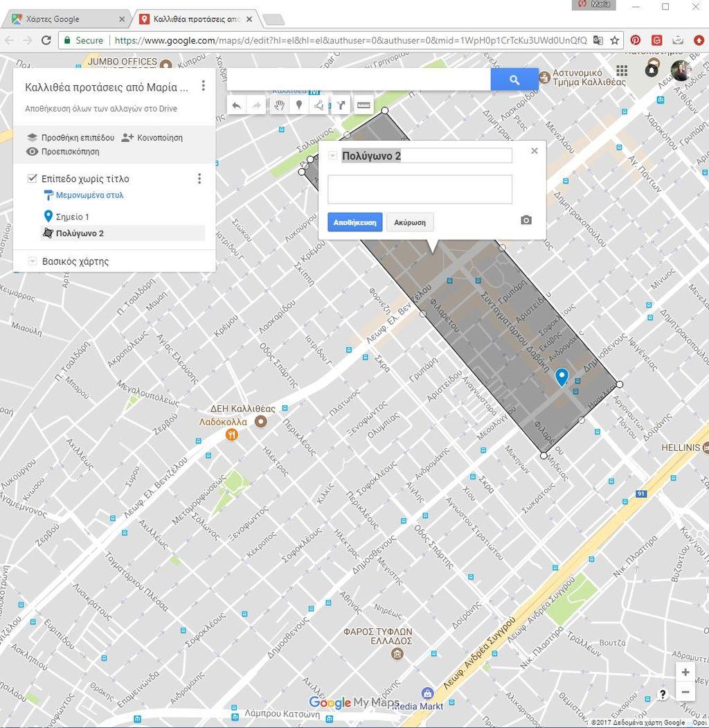The height and width of the screenshot is (728, 709).
Task: Open layer options three-dot menu
Action: point(199,179)
